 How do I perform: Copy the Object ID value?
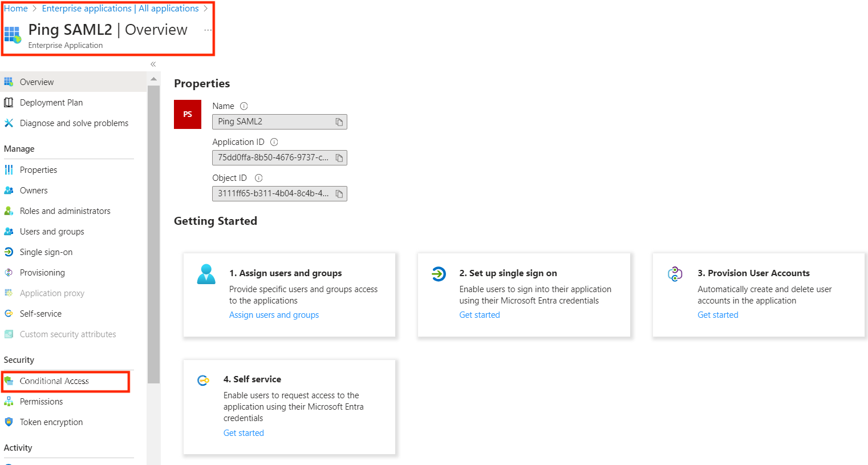coord(339,194)
